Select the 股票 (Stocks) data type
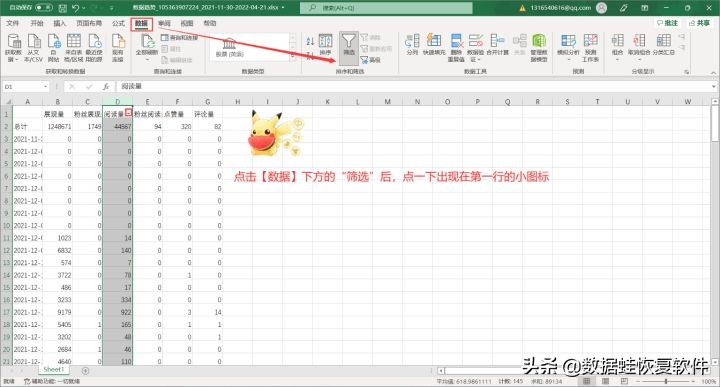This screenshot has height=387, width=720. click(x=229, y=48)
